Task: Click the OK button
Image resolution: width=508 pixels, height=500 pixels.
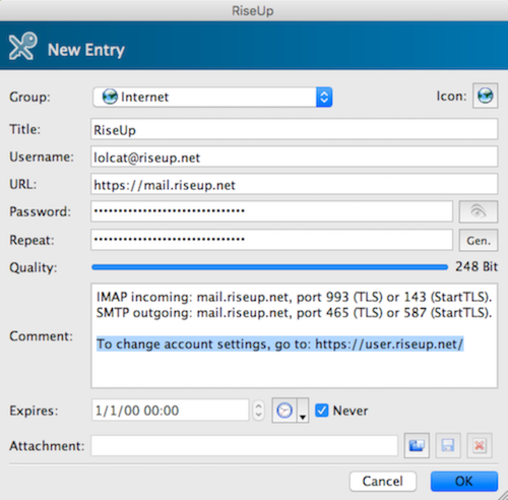Action: click(464, 481)
